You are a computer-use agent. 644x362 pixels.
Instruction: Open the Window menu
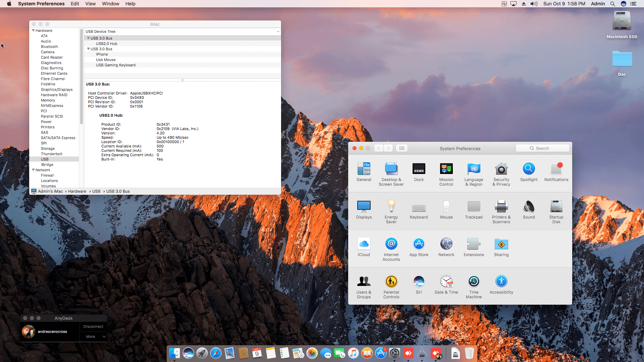[111, 4]
